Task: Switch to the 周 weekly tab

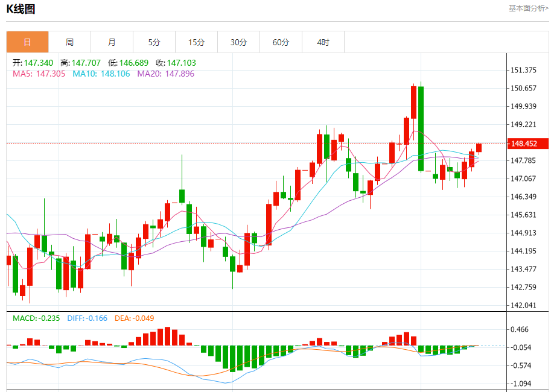Action: (x=69, y=42)
